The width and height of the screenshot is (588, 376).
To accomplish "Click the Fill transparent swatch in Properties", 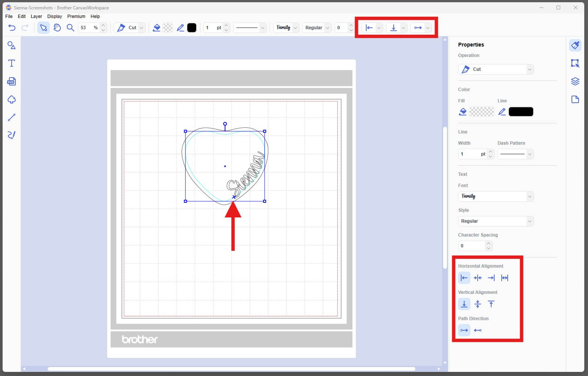I will click(482, 112).
